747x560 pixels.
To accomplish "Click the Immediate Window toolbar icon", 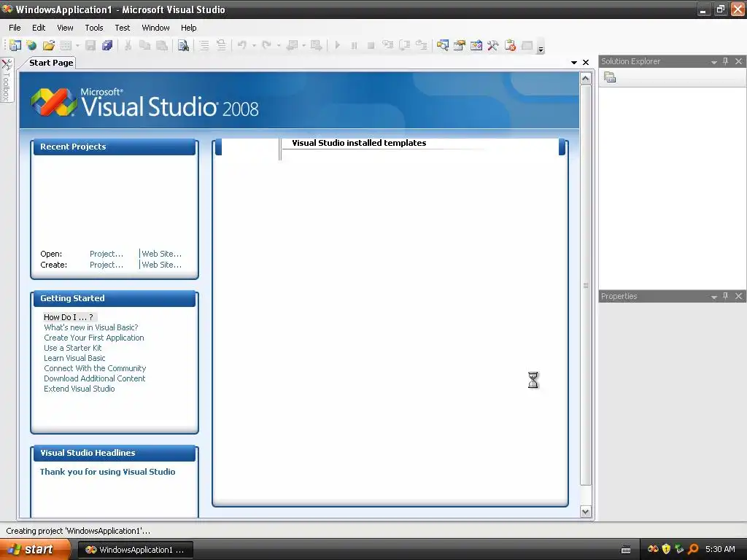I will click(527, 45).
